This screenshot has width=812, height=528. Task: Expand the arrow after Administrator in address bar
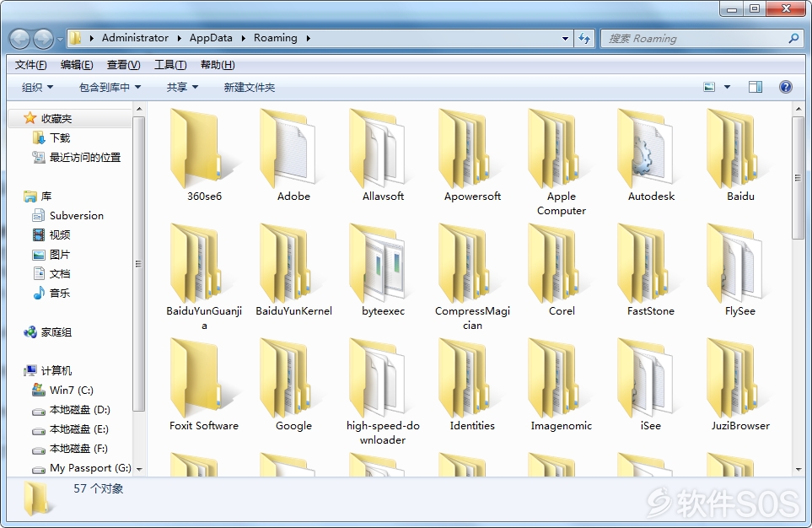(x=179, y=38)
